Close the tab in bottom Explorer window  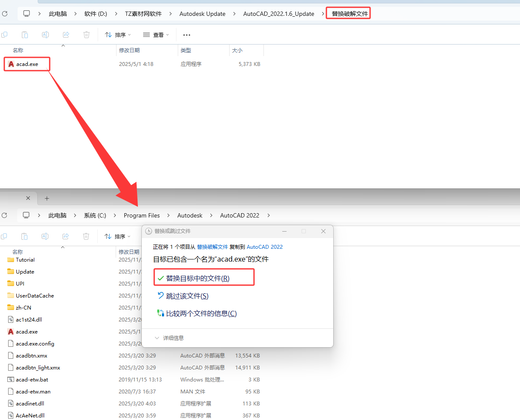[28, 198]
